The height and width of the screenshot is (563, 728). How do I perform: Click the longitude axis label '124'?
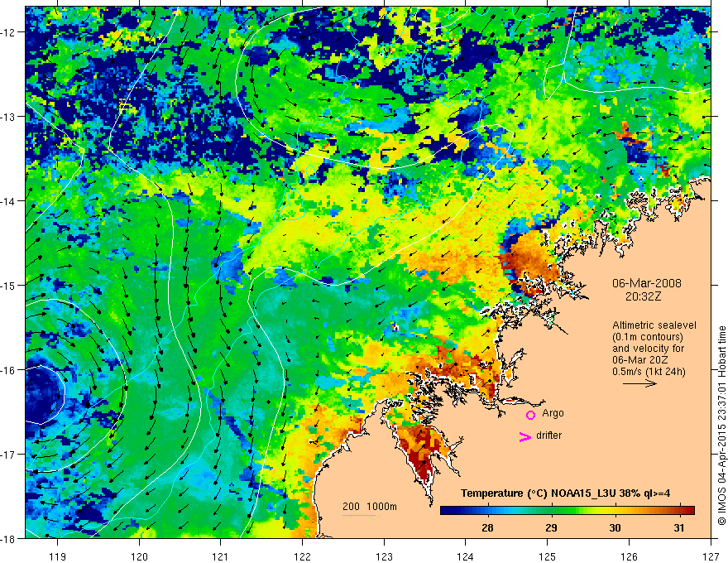tap(466, 556)
